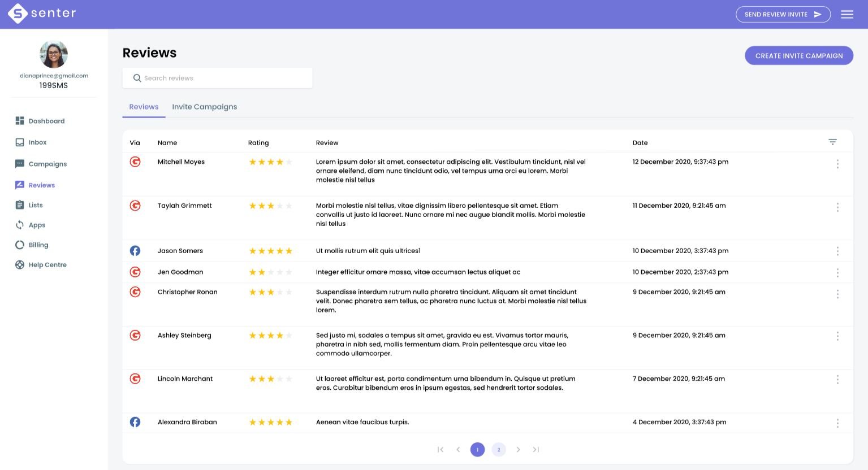Open options menu for Jen Goodman review

point(837,272)
